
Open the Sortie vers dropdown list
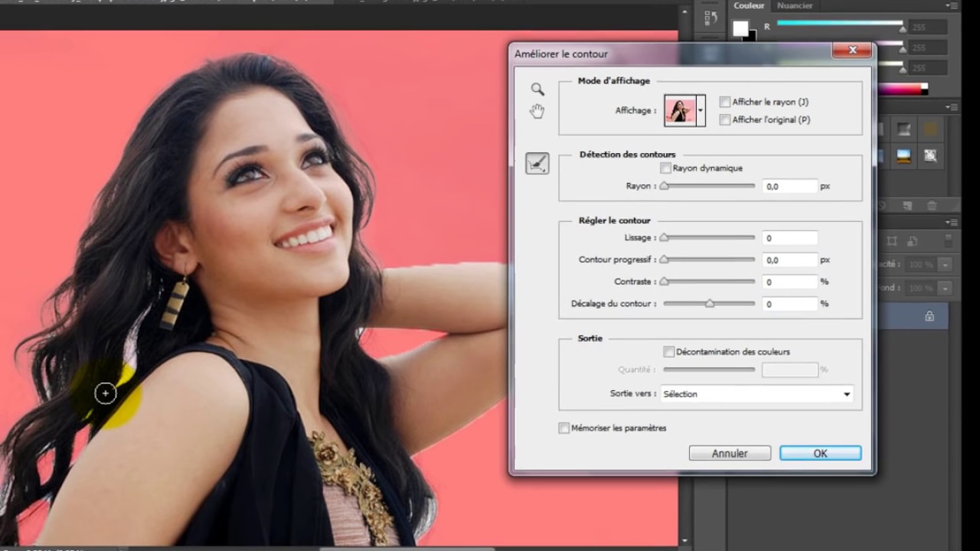coord(756,394)
